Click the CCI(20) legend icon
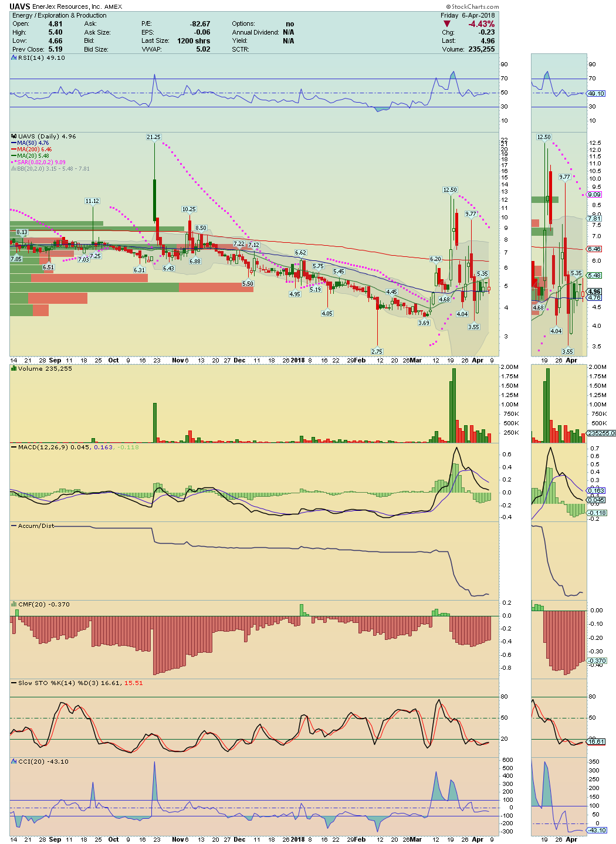 [x=15, y=761]
